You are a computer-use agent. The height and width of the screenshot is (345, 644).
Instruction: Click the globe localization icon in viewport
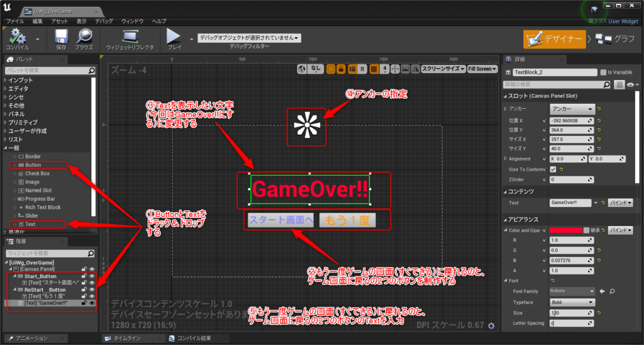302,69
